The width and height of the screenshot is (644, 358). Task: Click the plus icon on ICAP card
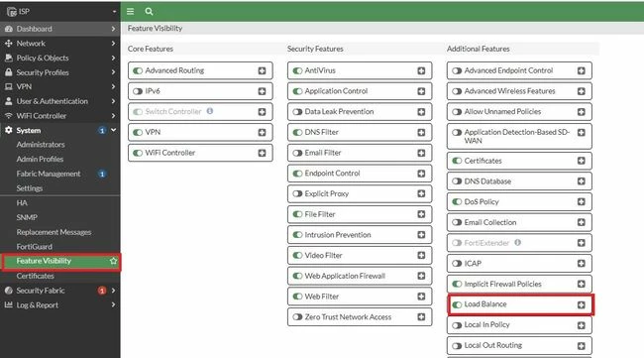click(x=581, y=264)
